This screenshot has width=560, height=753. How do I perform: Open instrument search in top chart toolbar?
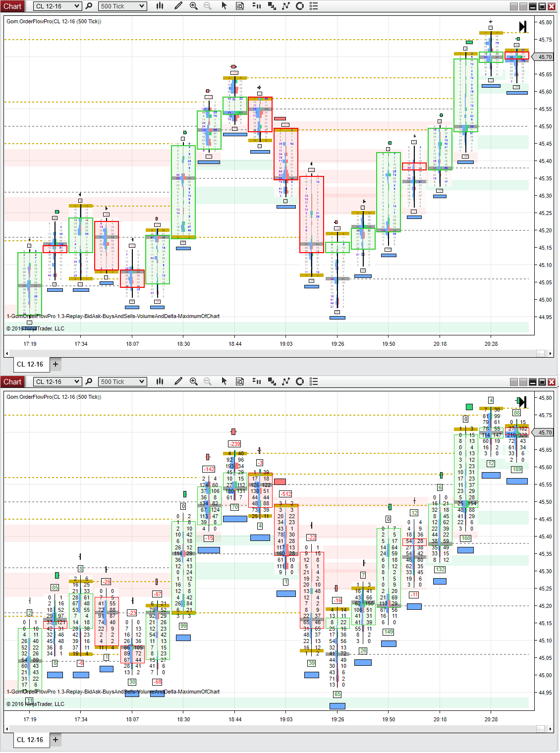pos(89,6)
